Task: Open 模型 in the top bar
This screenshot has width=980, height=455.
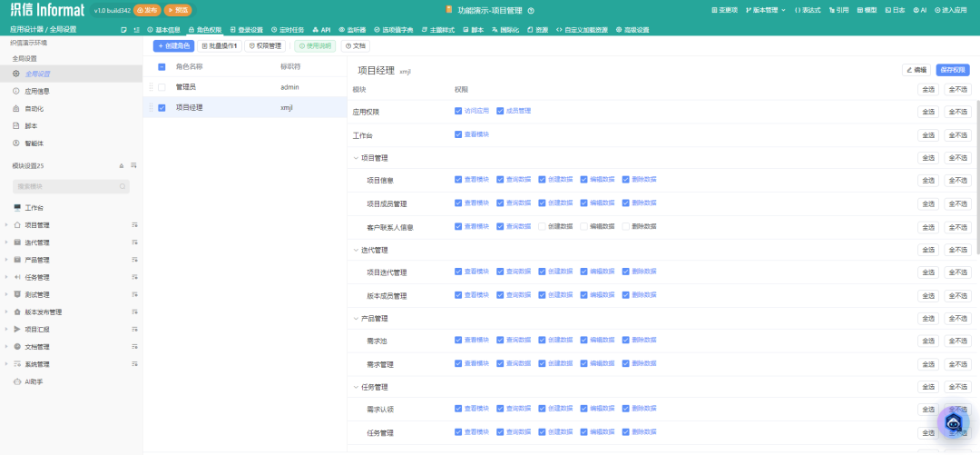Action: point(867,11)
